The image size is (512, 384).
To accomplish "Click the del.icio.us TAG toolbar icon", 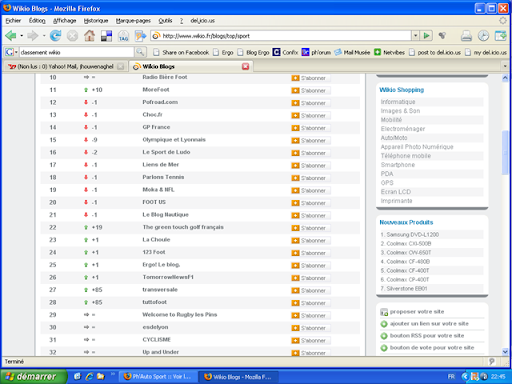I will (x=123, y=36).
